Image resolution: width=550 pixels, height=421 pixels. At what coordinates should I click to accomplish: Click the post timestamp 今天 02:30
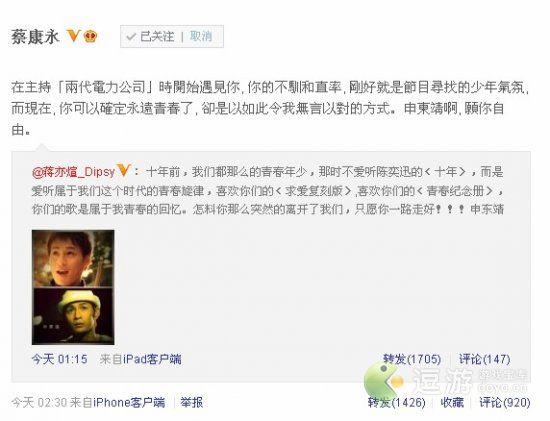39,402
